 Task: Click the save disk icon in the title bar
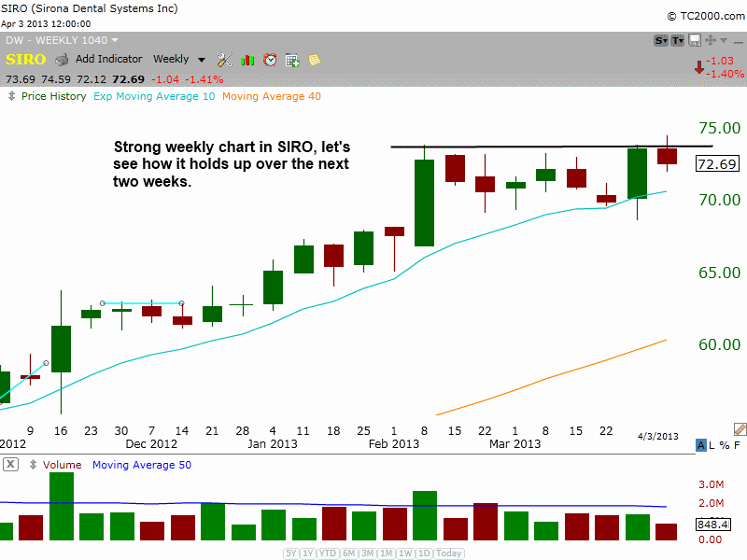pyautogui.click(x=695, y=40)
